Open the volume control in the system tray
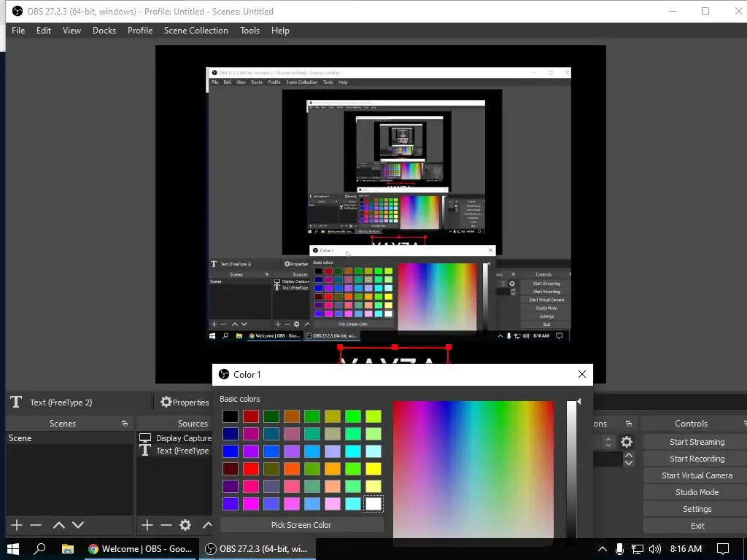This screenshot has height=560, width=747. pos(655,549)
